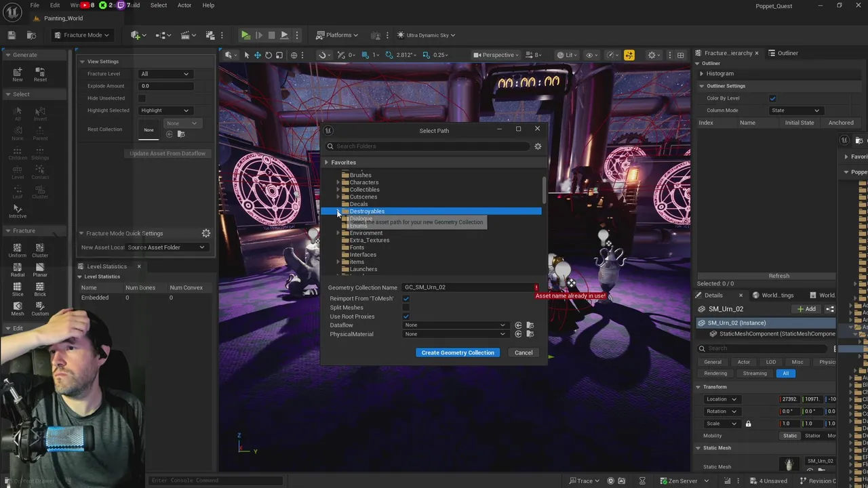Image resolution: width=868 pixels, height=488 pixels.
Task: Click the Reset generate icon
Action: (40, 74)
